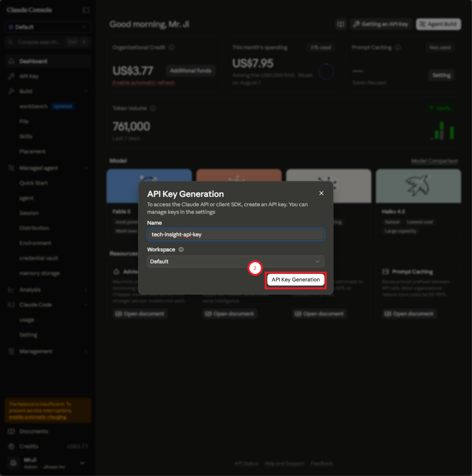Image resolution: width=472 pixels, height=476 pixels.
Task: Collapse the Managed agent chevron
Action: pos(86,168)
